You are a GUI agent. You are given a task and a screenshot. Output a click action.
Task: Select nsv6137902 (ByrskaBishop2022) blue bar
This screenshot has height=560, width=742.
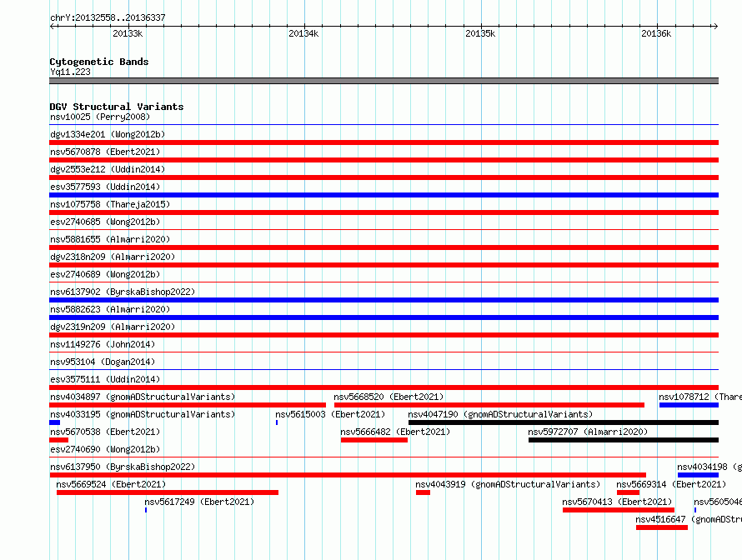(384, 300)
